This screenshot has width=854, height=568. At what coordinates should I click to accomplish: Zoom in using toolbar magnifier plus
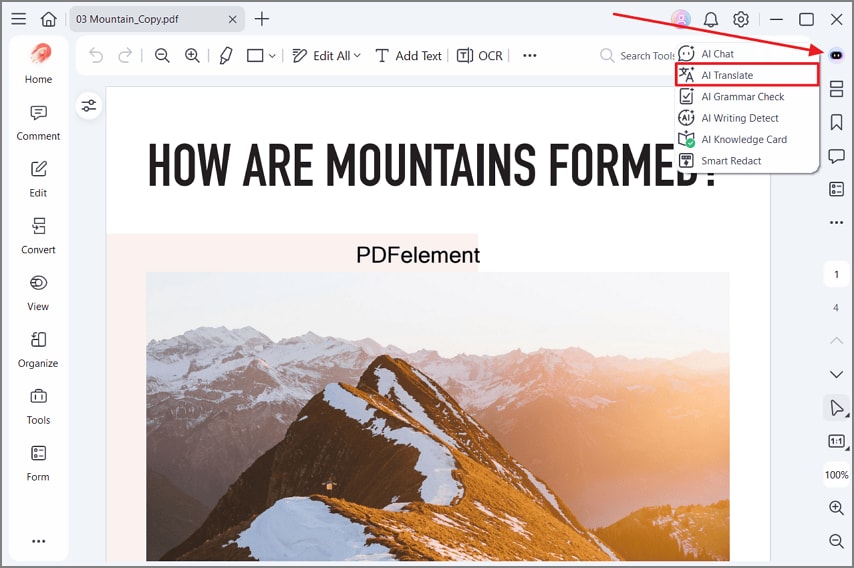coord(192,56)
